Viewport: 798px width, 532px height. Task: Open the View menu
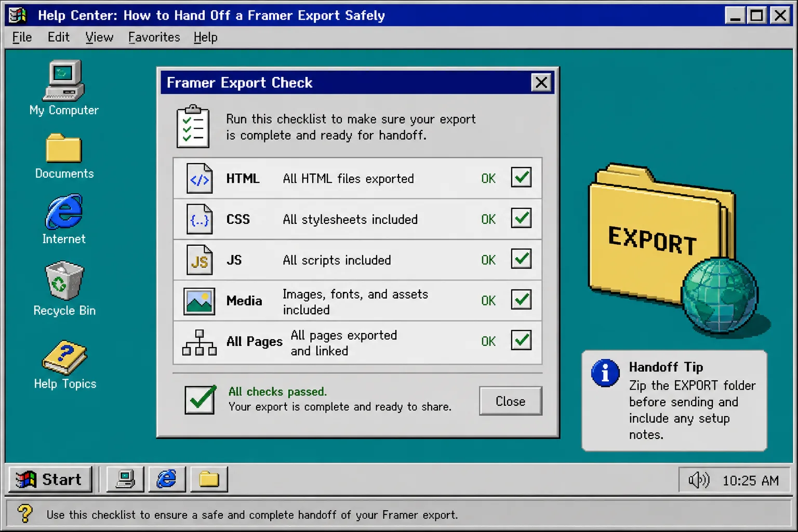99,37
